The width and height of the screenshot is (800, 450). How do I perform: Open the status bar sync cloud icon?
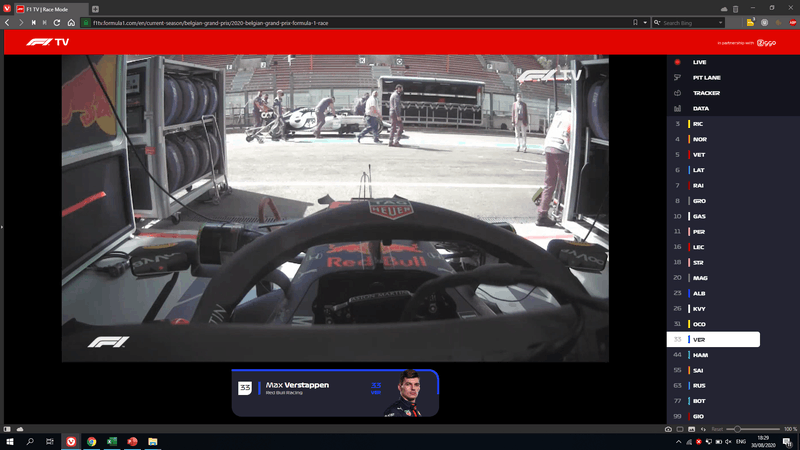click(20, 429)
